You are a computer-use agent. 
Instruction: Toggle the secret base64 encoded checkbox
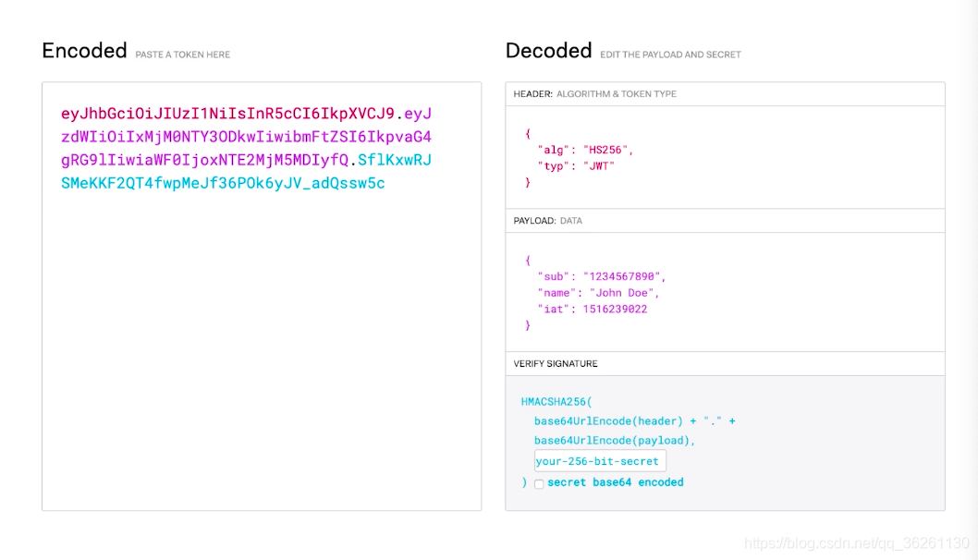(x=539, y=483)
